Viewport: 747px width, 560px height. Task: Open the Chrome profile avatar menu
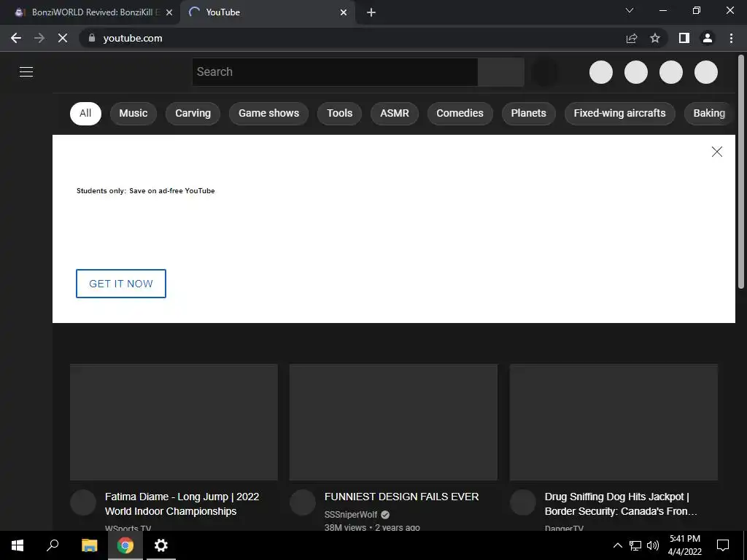coord(708,38)
